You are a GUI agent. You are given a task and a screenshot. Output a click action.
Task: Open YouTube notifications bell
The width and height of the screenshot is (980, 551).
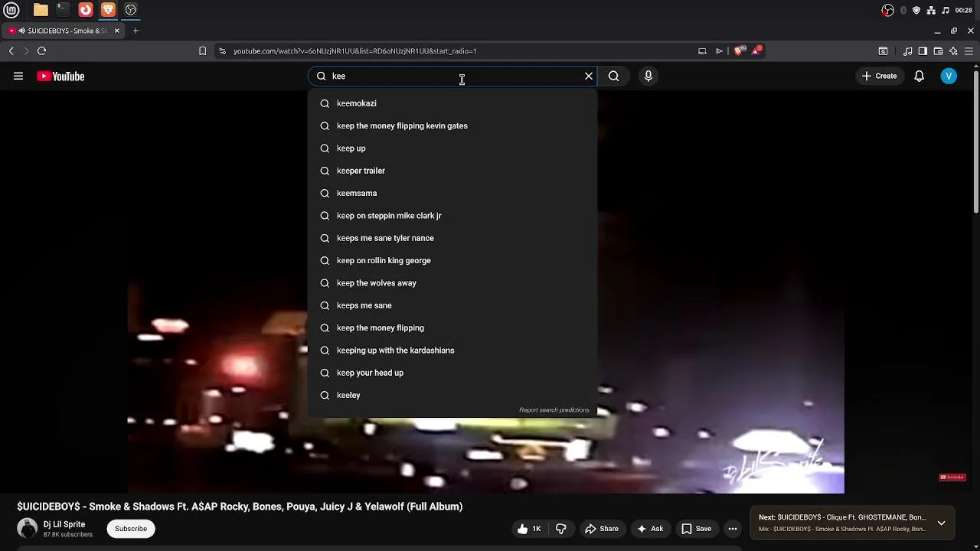(x=919, y=76)
